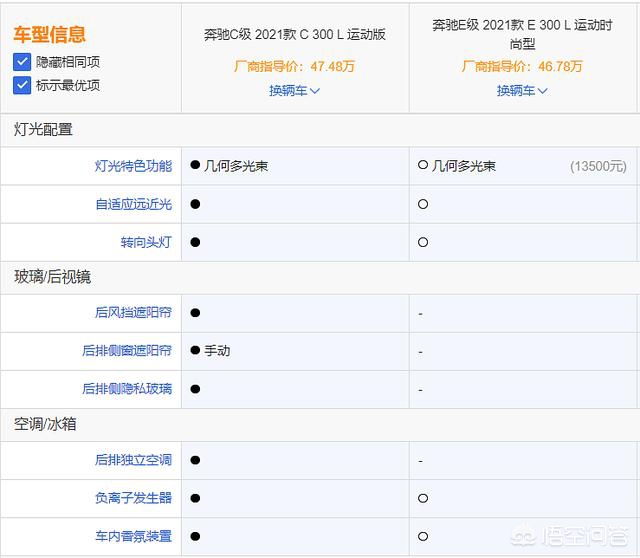The height and width of the screenshot is (558, 640).
Task: Open the 后风挡遮阳帘 parameter link
Action: (x=133, y=313)
